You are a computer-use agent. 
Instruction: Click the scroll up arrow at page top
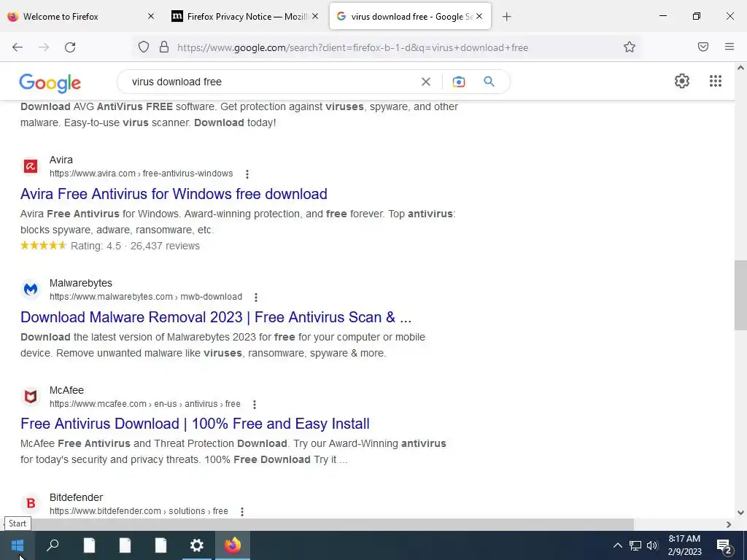pos(740,68)
